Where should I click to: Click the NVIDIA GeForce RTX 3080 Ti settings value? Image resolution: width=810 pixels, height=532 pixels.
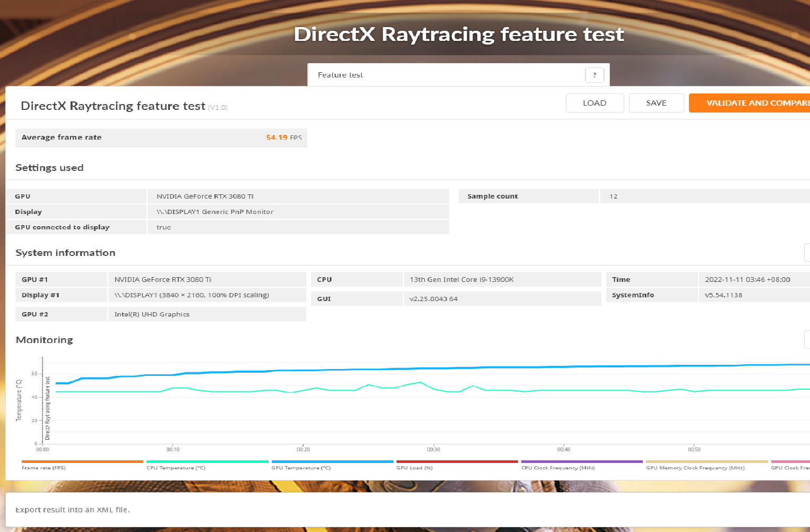(x=205, y=196)
